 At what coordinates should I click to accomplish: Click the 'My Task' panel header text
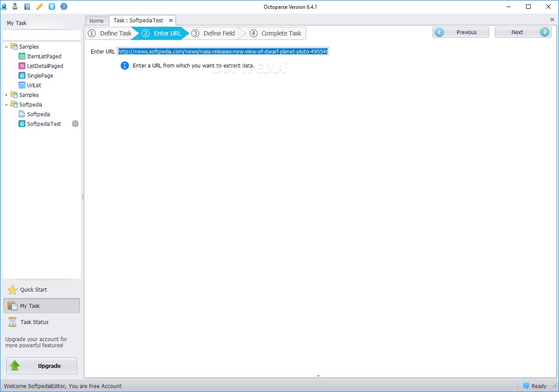17,23
